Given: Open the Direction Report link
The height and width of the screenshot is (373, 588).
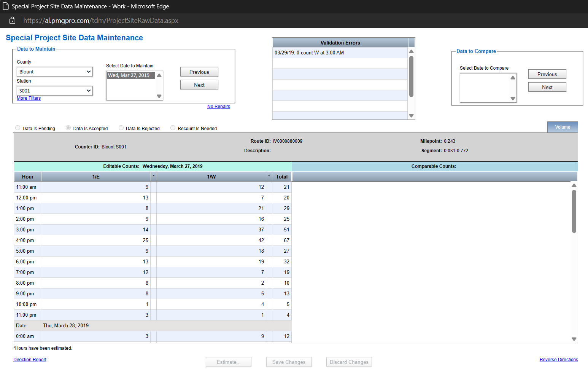Looking at the screenshot, I should [x=30, y=359].
